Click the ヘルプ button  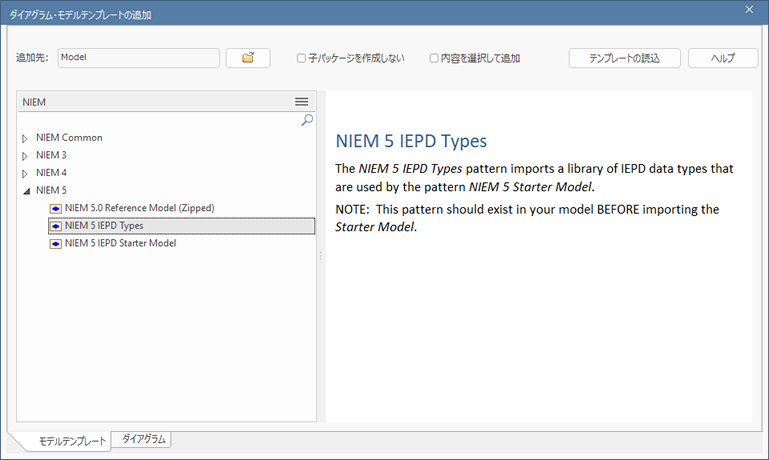[x=722, y=58]
